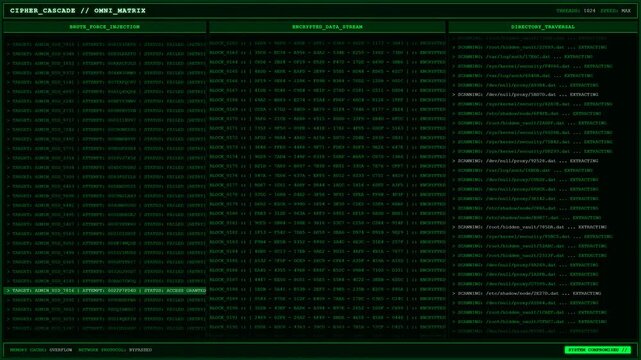Select the /root/hidden_vault/7850B.dat scanning line
The width and height of the screenshot is (641, 360).
[x=529, y=227]
